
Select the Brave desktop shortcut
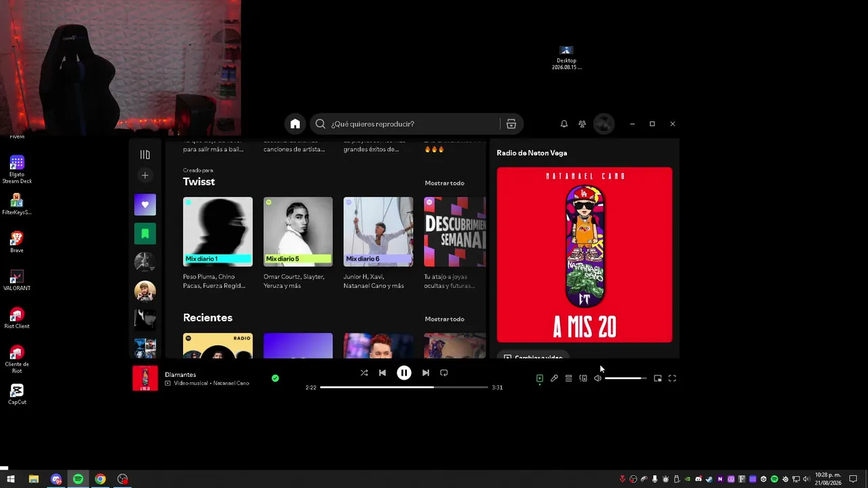click(17, 242)
